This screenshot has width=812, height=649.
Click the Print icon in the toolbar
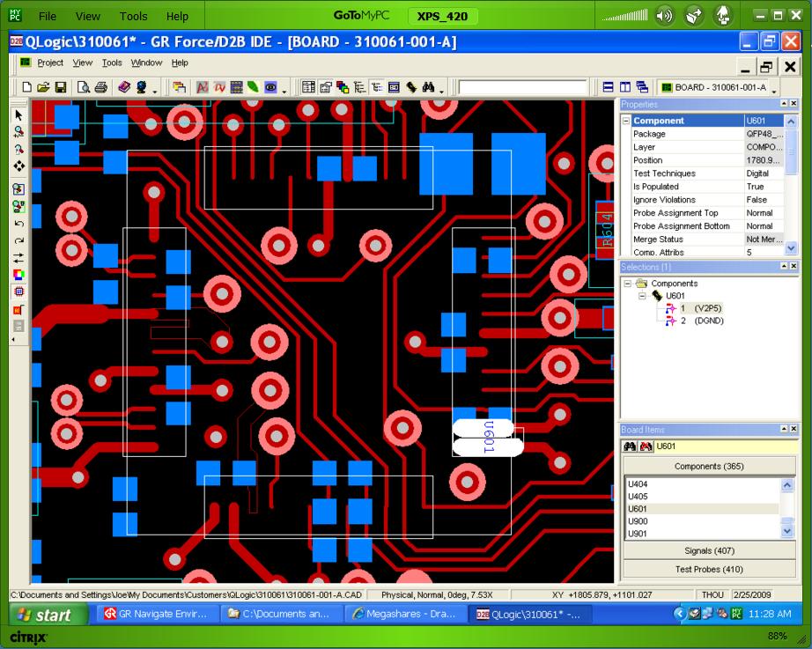[x=101, y=87]
